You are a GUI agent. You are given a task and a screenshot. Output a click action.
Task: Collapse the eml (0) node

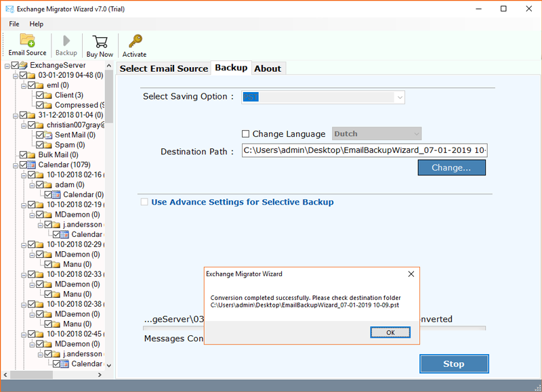pyautogui.click(x=24, y=85)
